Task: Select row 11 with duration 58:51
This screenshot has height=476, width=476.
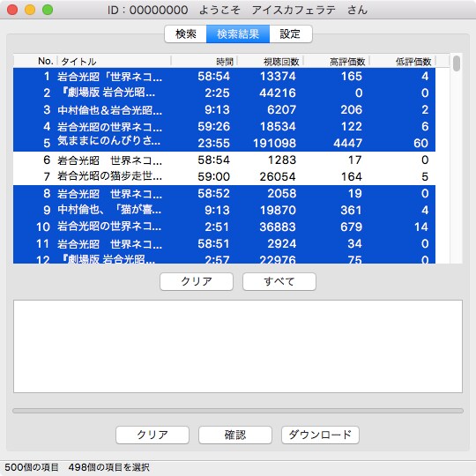Action: [224, 243]
